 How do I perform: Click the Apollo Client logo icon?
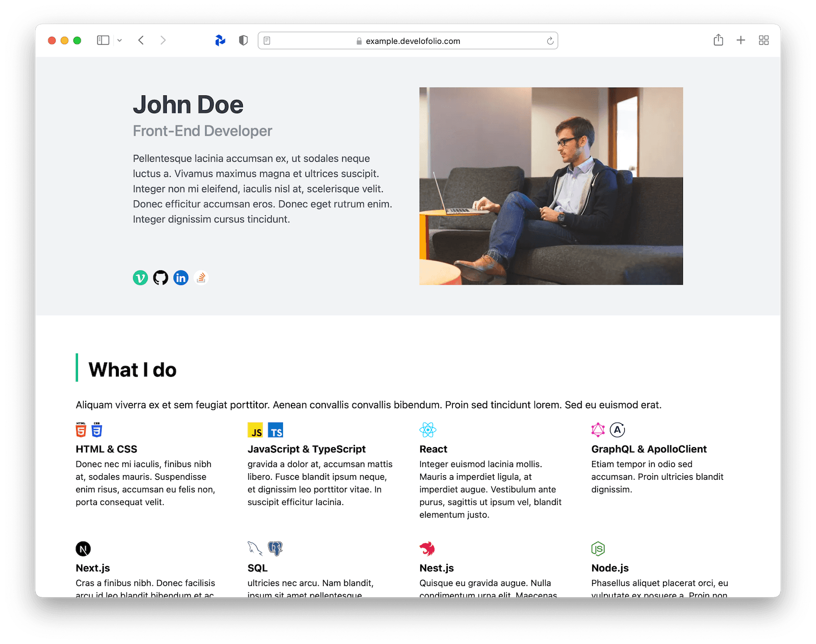(618, 430)
